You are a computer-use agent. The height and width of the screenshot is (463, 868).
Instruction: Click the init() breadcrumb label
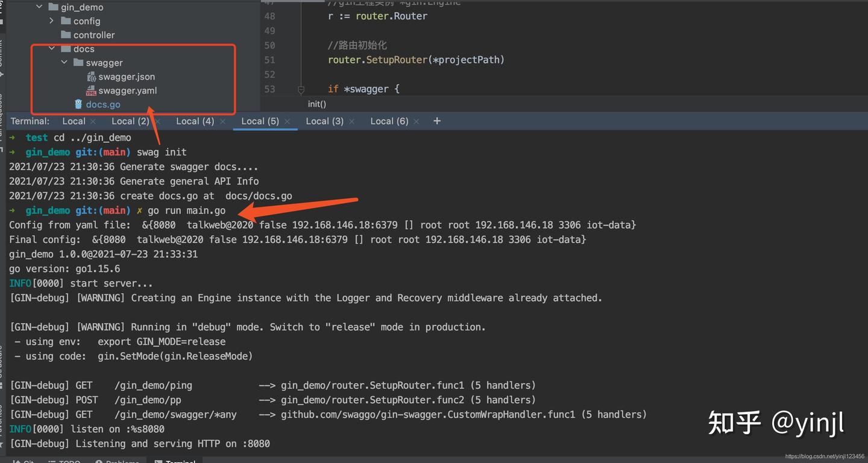click(317, 104)
